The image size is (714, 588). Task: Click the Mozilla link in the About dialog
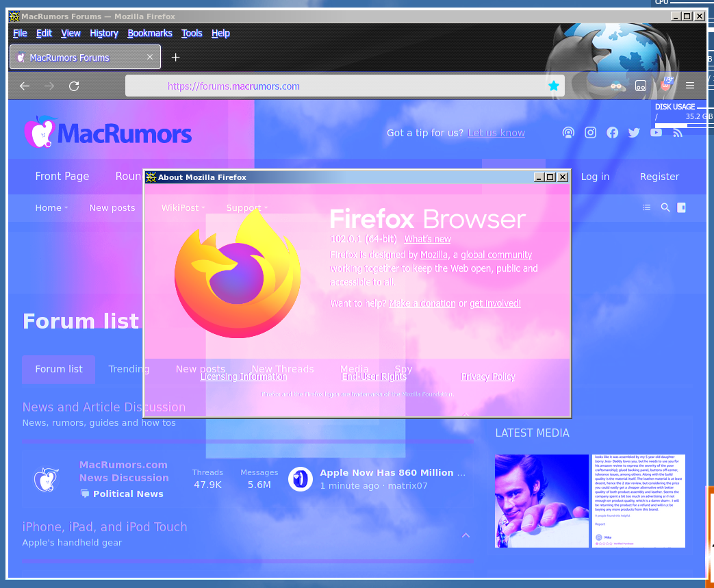[x=433, y=255]
